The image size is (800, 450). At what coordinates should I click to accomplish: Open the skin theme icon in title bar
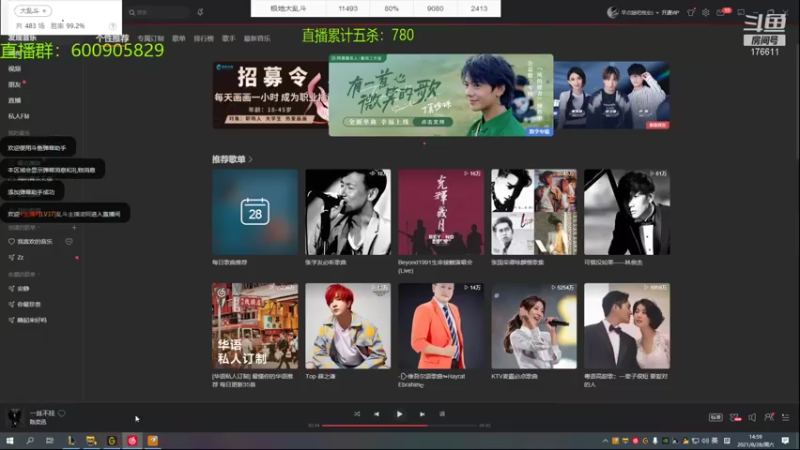(x=691, y=12)
